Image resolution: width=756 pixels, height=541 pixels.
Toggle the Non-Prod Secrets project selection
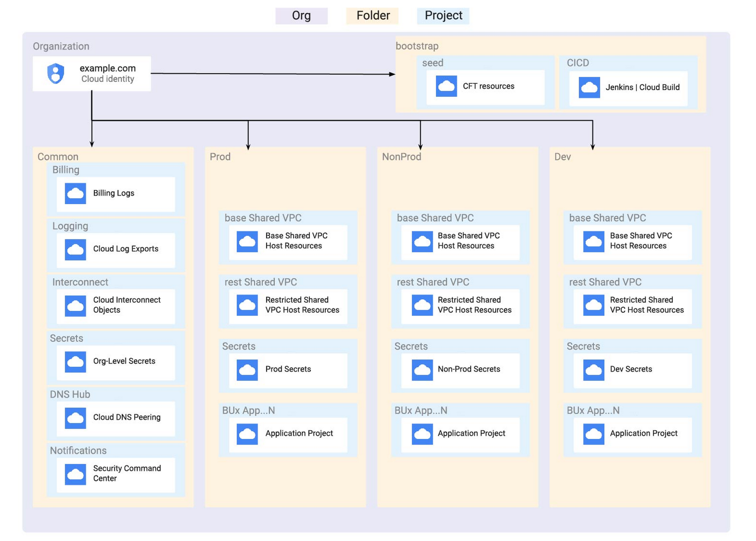tap(460, 369)
